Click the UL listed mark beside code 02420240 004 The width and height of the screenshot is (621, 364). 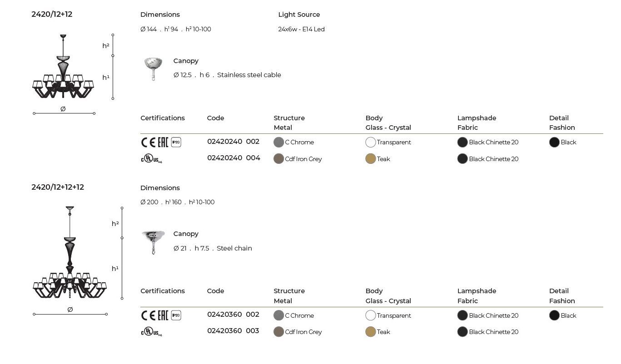pos(151,159)
